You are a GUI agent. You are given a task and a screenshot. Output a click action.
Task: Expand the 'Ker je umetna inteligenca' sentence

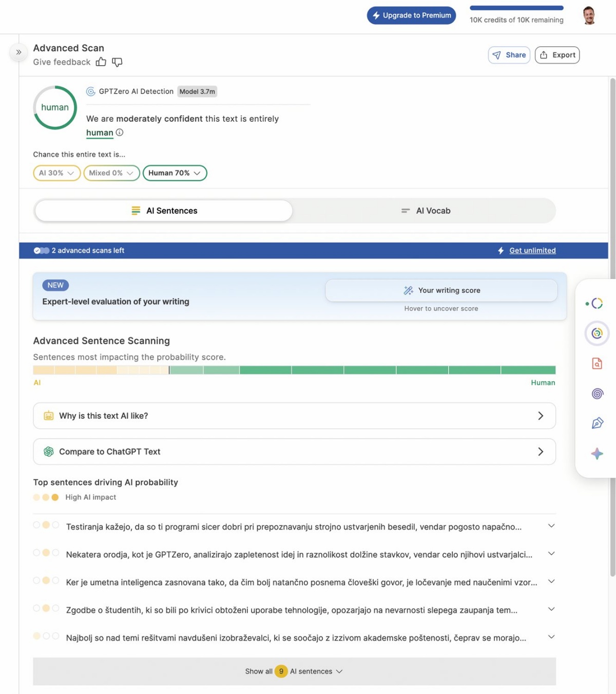click(x=551, y=582)
